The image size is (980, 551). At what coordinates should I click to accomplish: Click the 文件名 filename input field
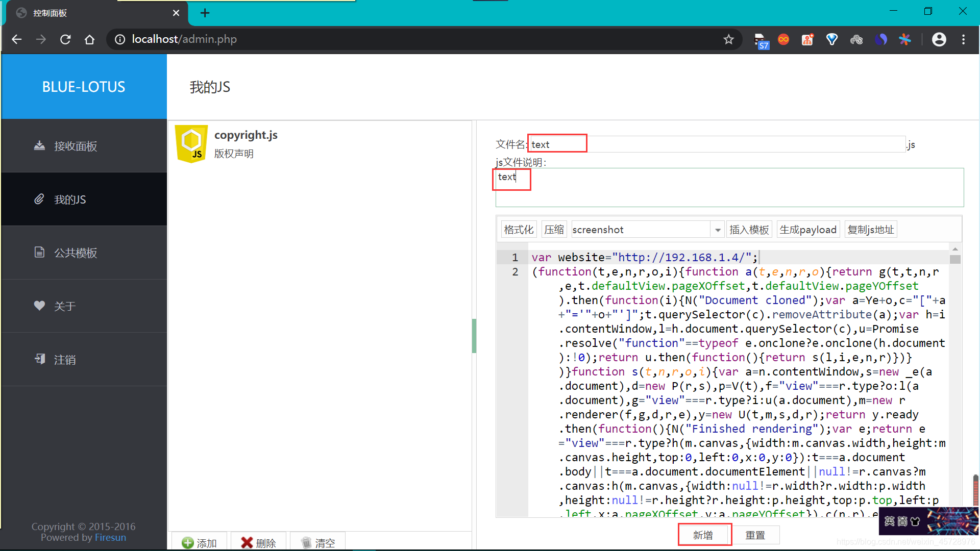715,144
